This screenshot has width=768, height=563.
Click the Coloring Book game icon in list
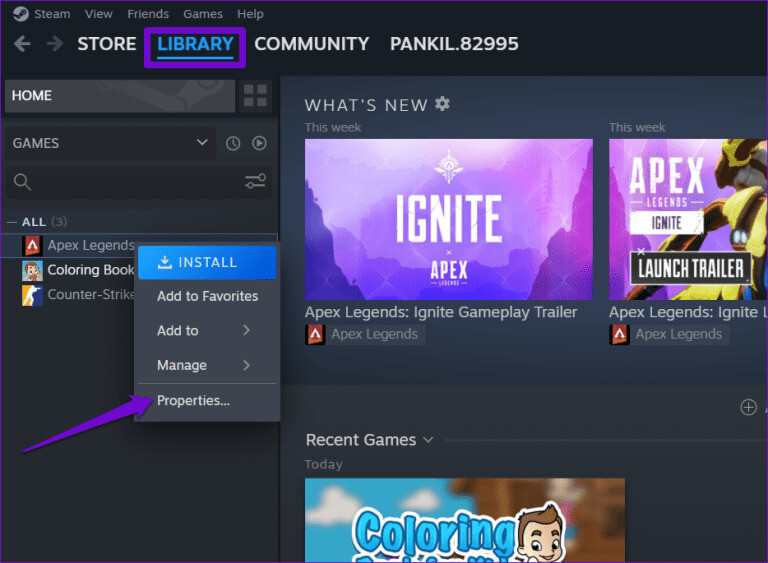pos(32,270)
